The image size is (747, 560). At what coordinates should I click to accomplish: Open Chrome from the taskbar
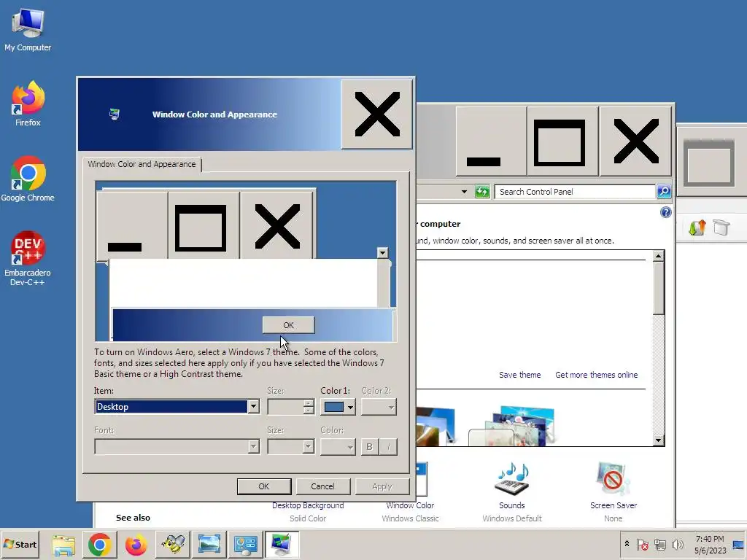(x=99, y=544)
